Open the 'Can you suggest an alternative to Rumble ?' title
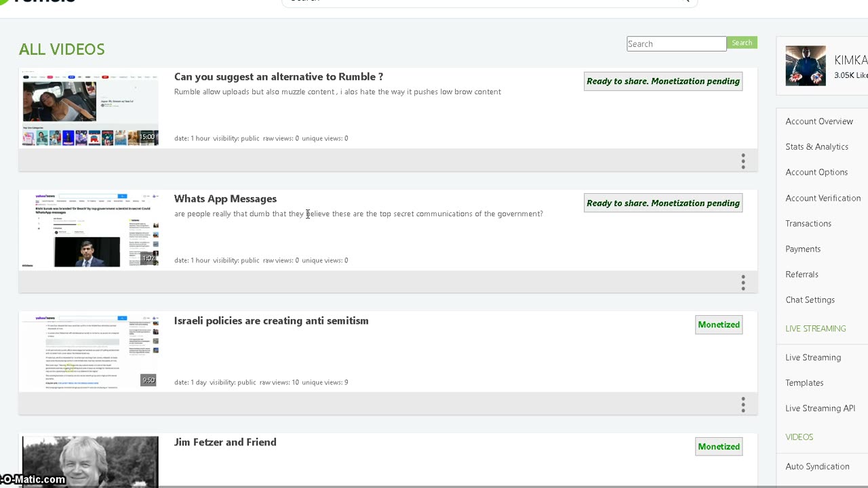This screenshot has height=488, width=868. coord(279,77)
